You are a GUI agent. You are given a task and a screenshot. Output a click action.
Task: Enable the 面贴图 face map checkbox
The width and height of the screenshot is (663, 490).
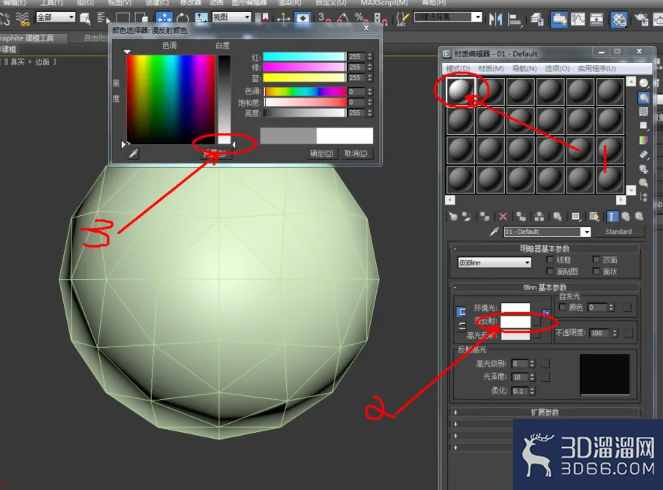click(550, 271)
